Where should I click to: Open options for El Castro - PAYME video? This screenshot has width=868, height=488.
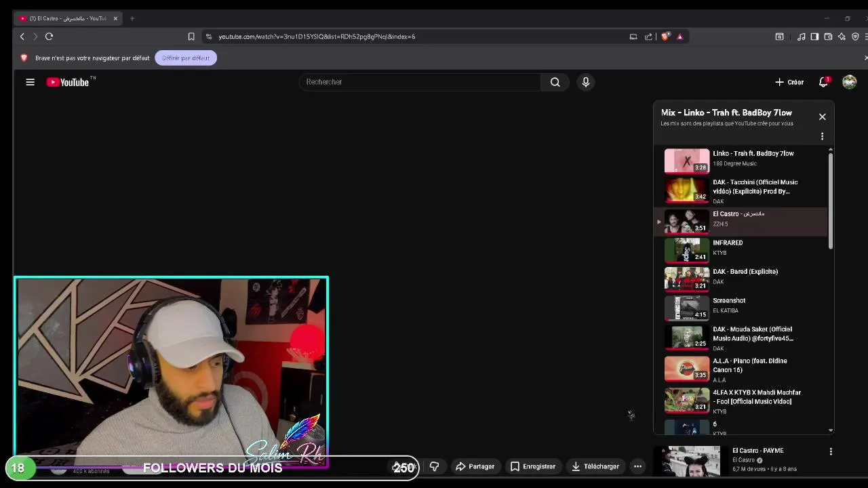(831, 451)
